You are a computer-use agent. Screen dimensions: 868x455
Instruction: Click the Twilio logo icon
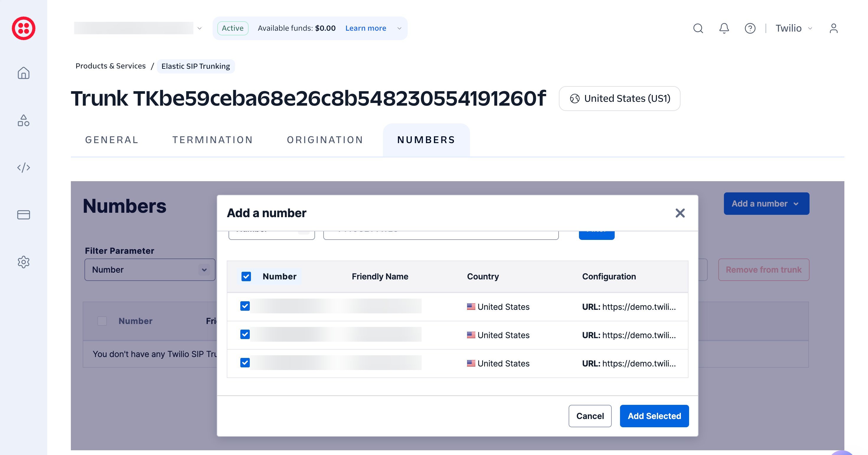[x=24, y=28]
